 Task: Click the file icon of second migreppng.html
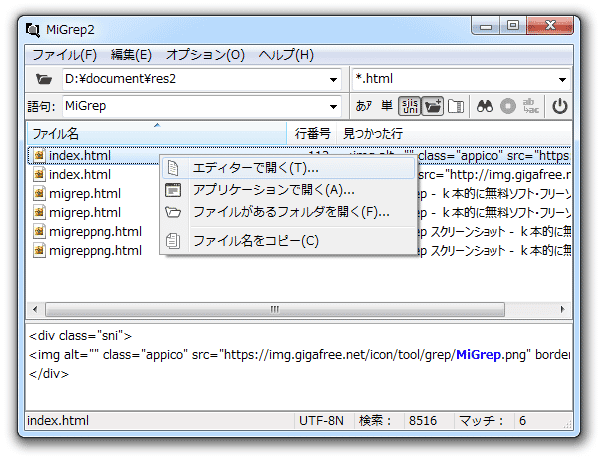[x=39, y=250]
